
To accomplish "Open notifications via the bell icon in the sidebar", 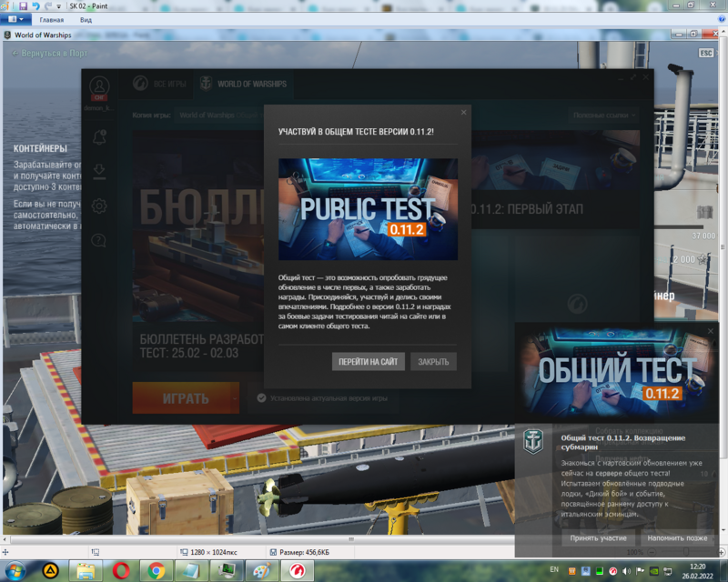I will [99, 137].
